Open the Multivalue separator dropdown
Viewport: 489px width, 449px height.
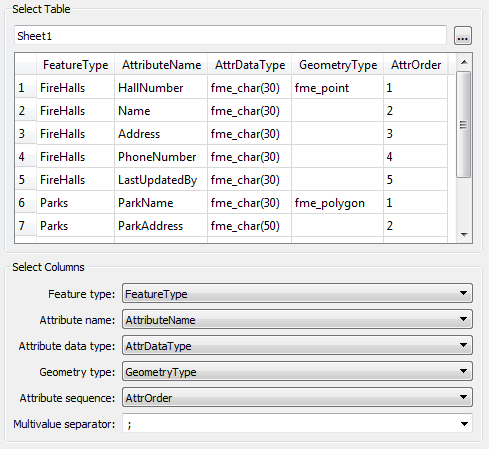(297, 423)
